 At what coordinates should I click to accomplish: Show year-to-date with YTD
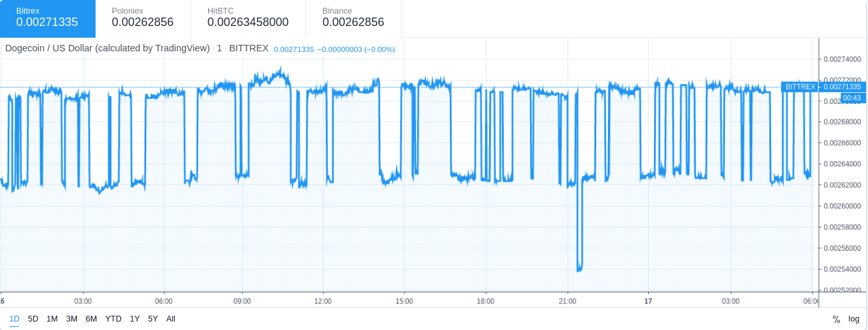pyautogui.click(x=113, y=319)
